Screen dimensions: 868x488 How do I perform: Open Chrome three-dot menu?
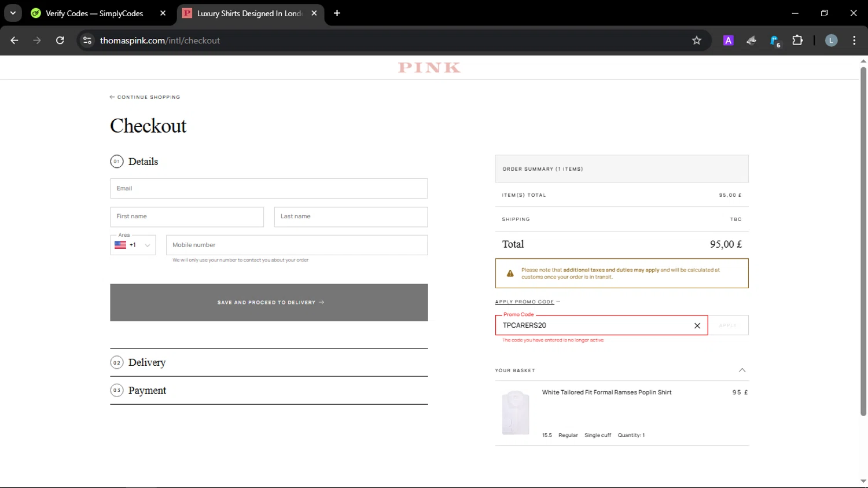854,41
